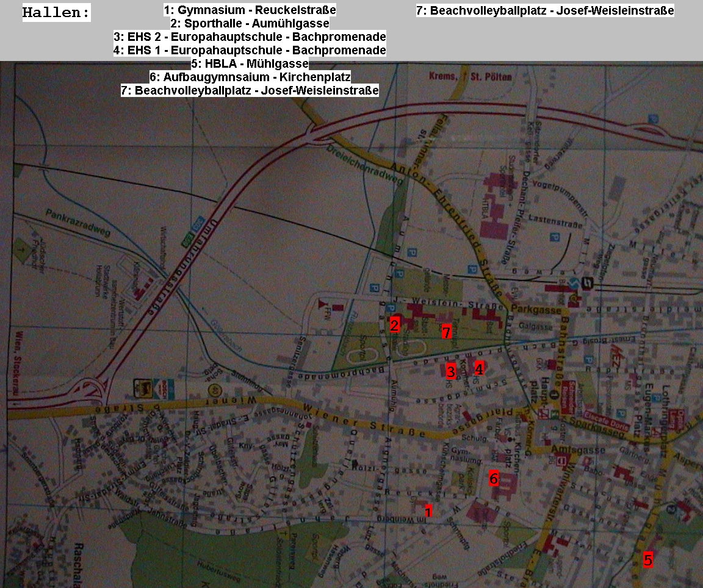Click the yellow route 40 road marker
The width and height of the screenshot is (703, 588).
(215, 391)
